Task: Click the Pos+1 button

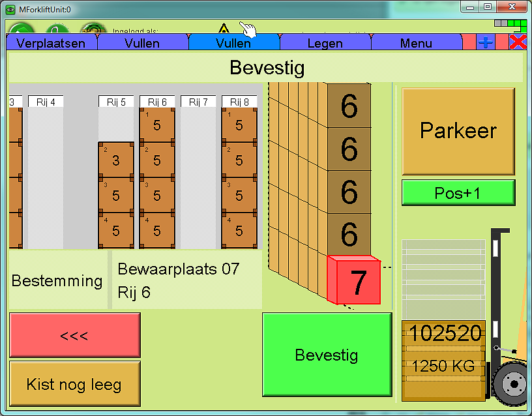Action: click(x=458, y=193)
